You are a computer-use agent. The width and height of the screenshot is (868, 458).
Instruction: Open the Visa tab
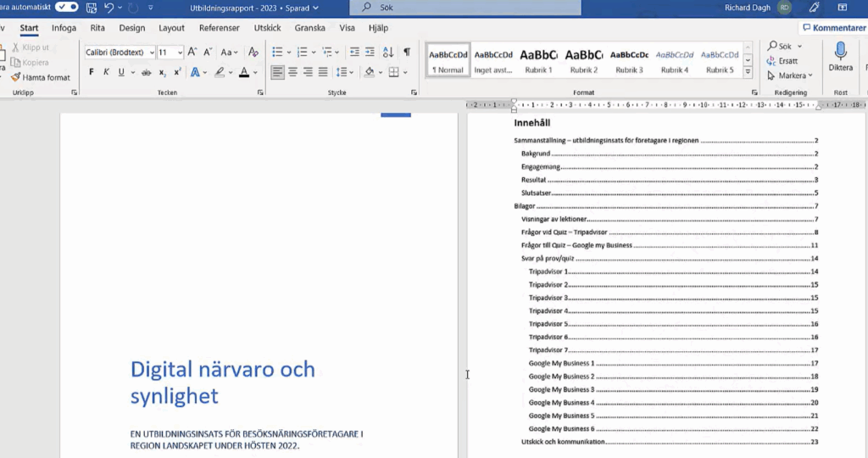(347, 28)
